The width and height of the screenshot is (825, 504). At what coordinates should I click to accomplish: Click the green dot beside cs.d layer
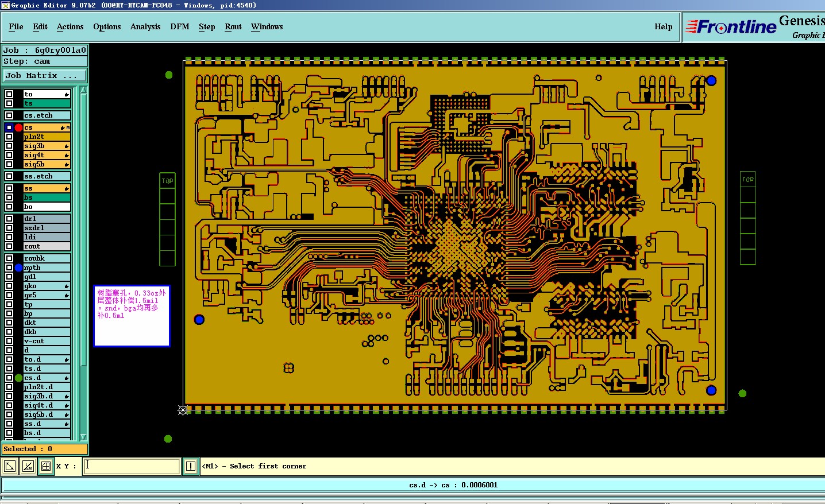click(18, 378)
